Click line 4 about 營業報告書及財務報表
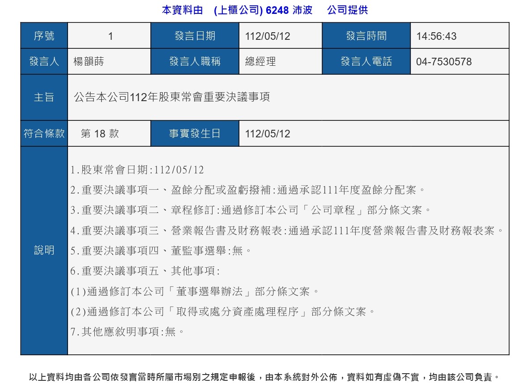Viewport: 532px width, 392px height. point(287,230)
